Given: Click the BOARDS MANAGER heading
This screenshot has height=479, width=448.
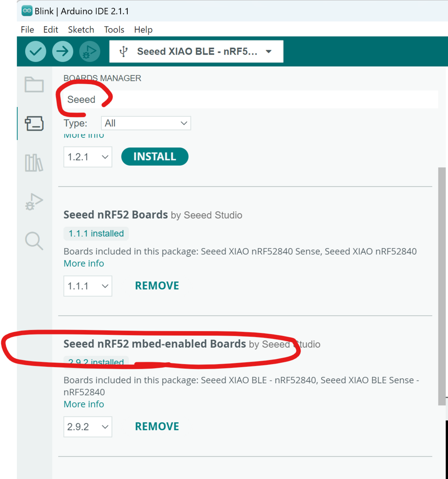Looking at the screenshot, I should point(102,78).
